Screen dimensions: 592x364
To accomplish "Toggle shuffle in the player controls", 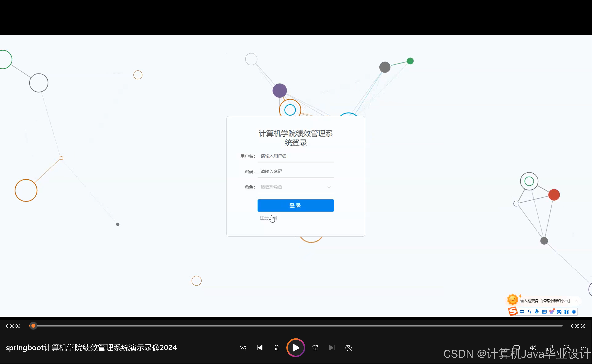I will click(243, 348).
